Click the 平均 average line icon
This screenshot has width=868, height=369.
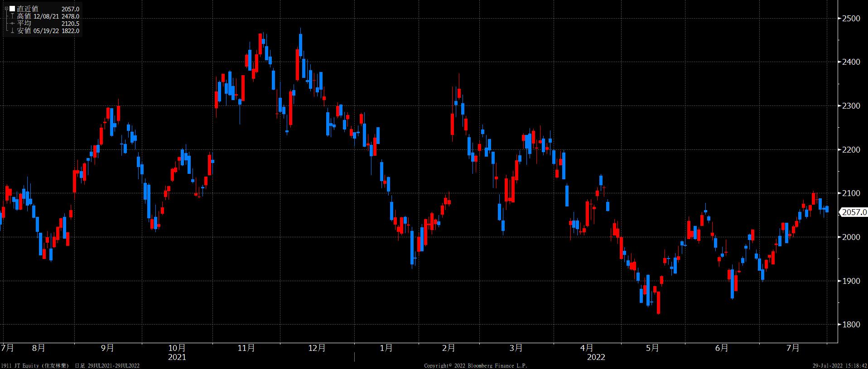click(x=12, y=24)
